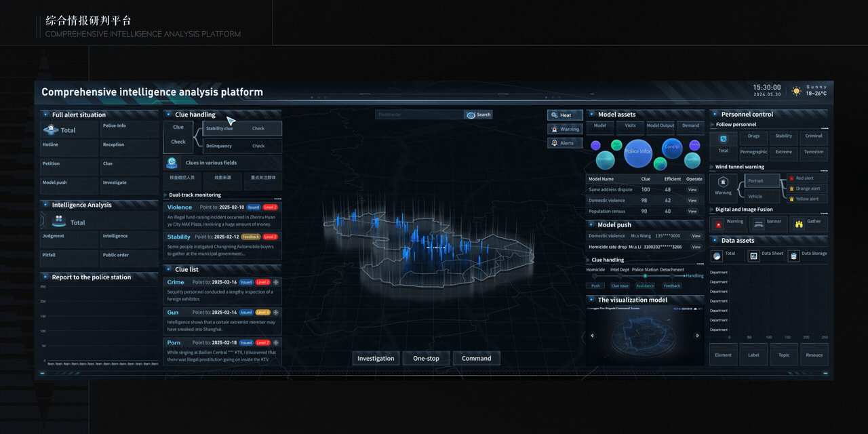Click the locate icon on the Porn clue row

click(276, 343)
